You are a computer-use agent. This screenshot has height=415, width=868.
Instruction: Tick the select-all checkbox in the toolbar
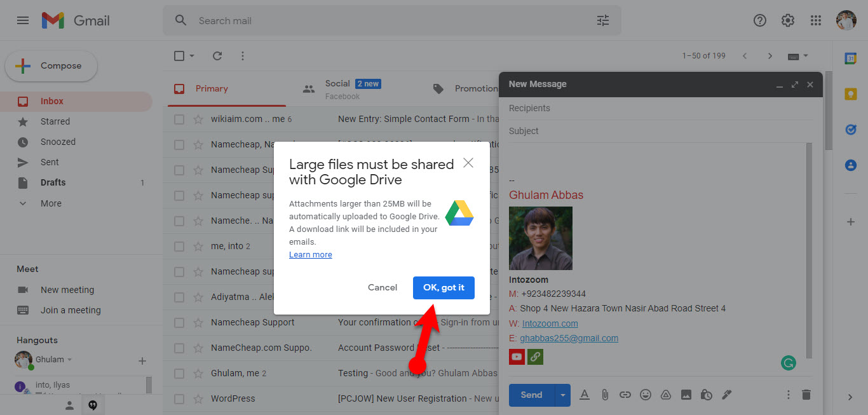tap(179, 56)
